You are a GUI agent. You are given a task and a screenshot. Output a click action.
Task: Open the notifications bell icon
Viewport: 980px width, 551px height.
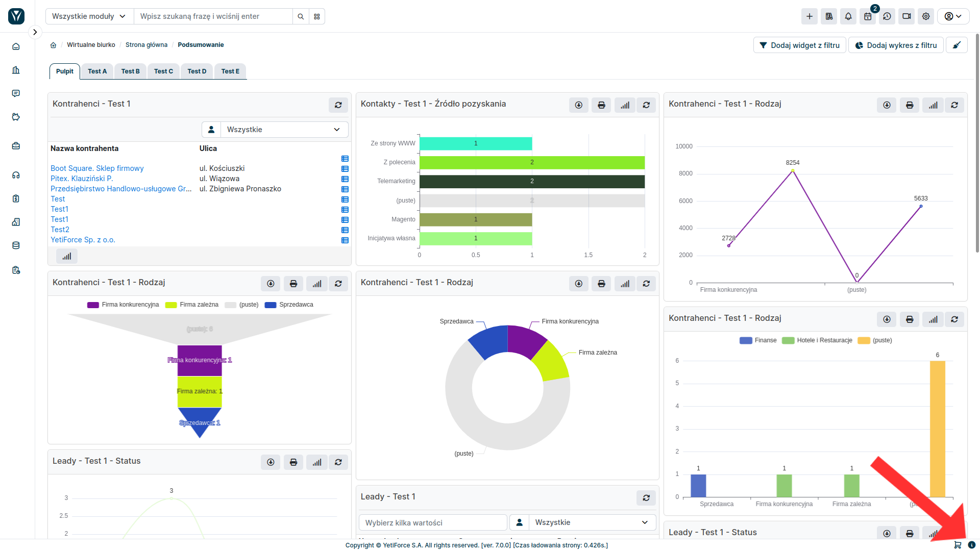(x=848, y=16)
